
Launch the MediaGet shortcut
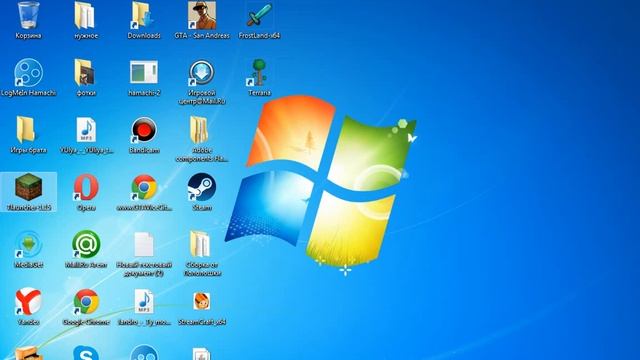28,244
